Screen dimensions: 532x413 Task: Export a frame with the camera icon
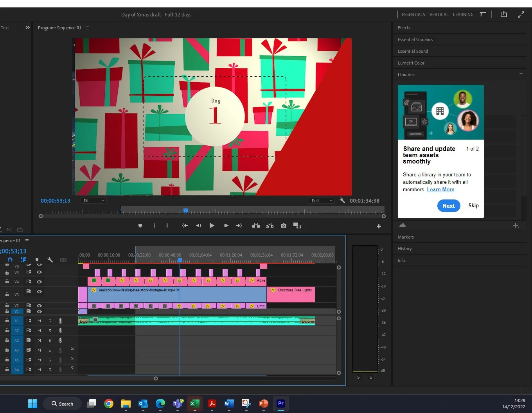click(284, 226)
